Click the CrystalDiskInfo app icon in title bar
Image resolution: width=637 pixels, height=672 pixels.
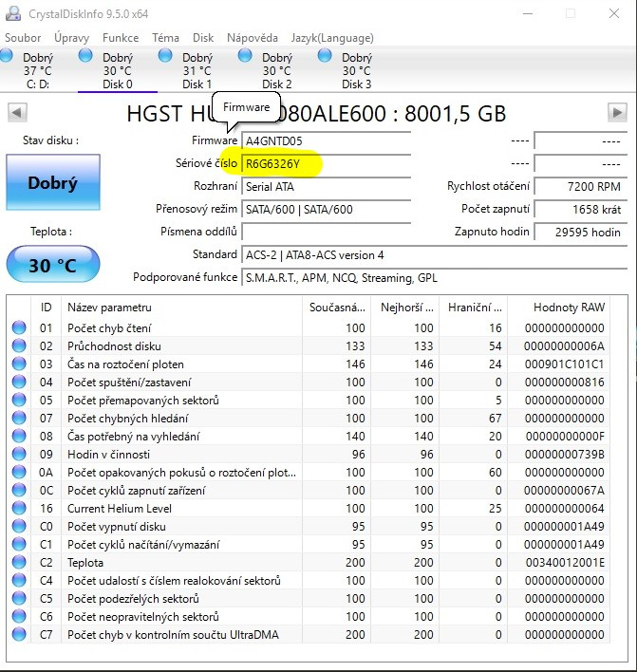pyautogui.click(x=13, y=13)
